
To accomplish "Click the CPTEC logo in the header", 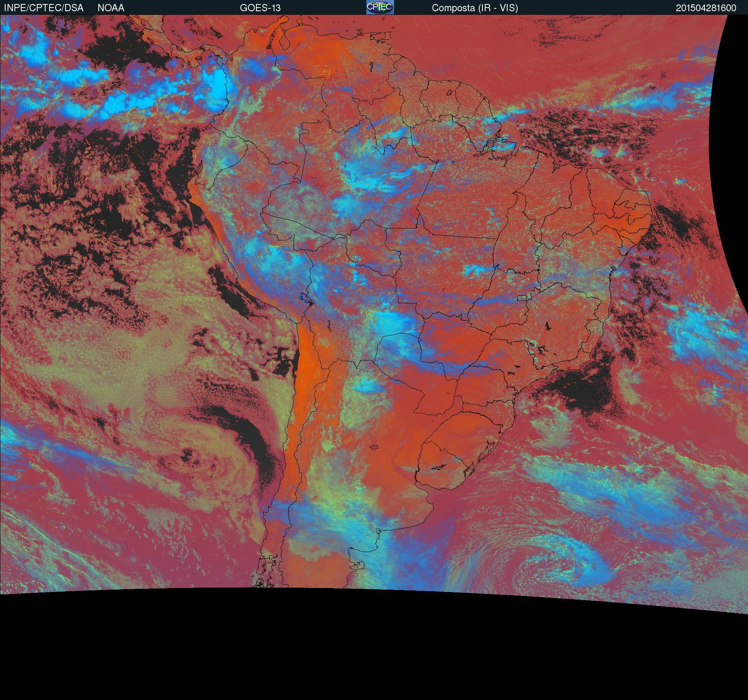I will coord(380,7).
